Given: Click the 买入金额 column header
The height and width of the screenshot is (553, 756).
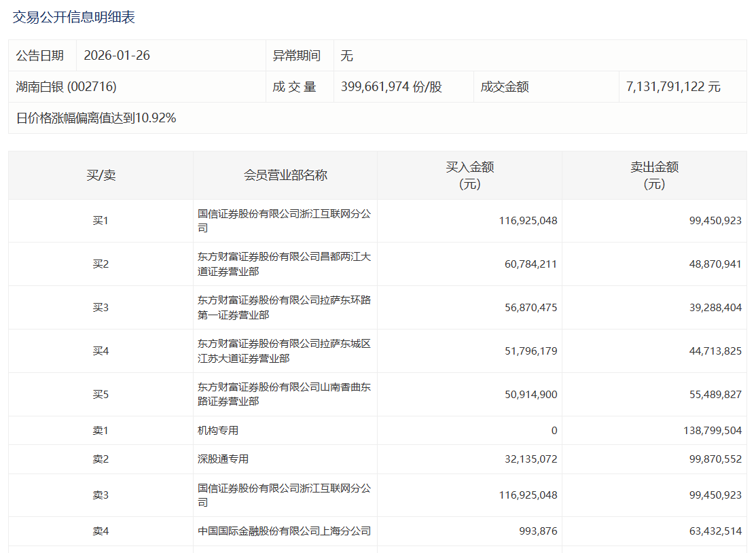Looking at the screenshot, I should [469, 175].
